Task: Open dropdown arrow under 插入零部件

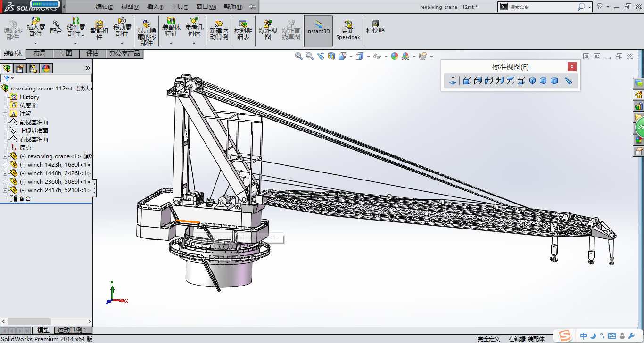Action: [x=36, y=43]
